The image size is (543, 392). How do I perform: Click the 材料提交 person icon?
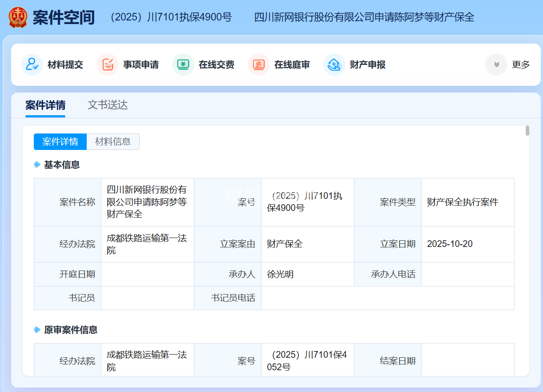click(32, 65)
